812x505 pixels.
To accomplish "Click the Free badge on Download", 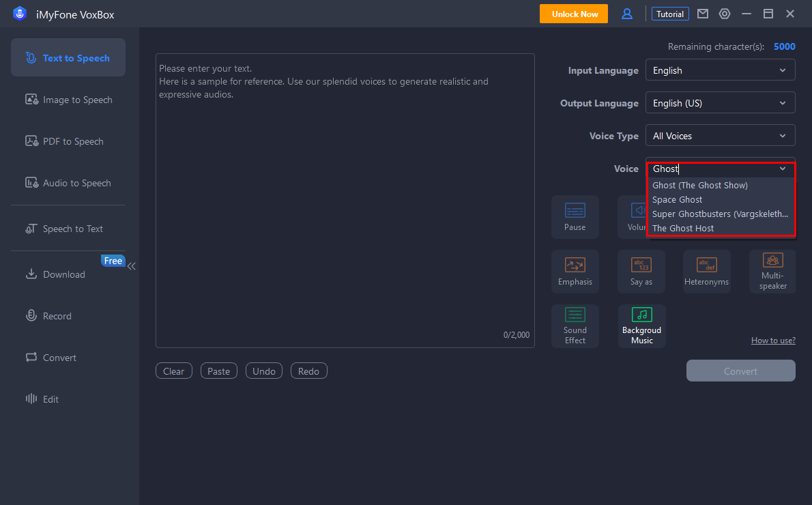I will pos(113,261).
